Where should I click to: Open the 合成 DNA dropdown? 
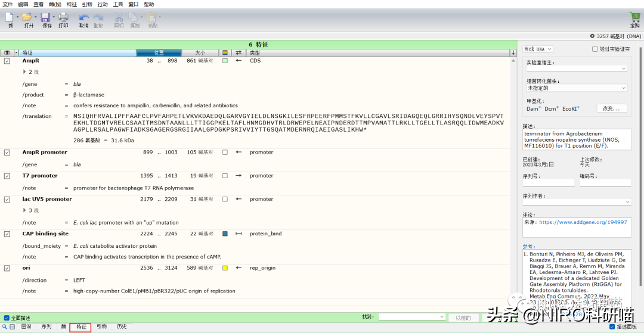click(538, 49)
